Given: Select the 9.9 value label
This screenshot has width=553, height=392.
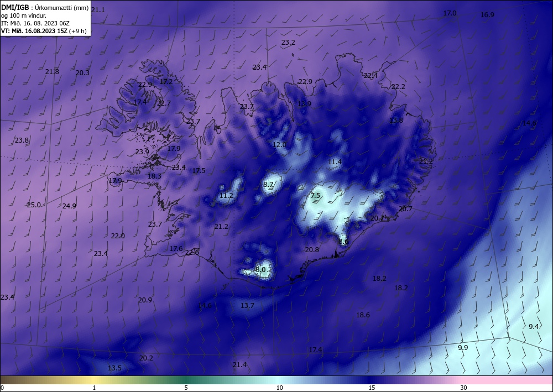Looking at the screenshot, I should point(463,348).
